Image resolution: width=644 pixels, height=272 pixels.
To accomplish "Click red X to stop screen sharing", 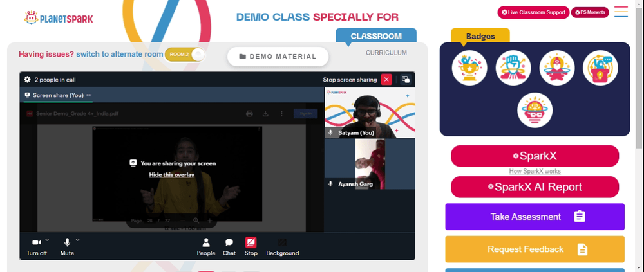I will coord(386,80).
